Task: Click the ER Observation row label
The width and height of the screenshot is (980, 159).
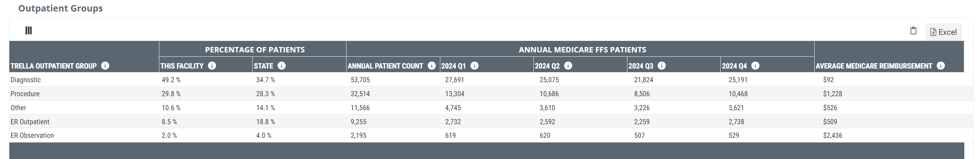Action: click(32, 136)
